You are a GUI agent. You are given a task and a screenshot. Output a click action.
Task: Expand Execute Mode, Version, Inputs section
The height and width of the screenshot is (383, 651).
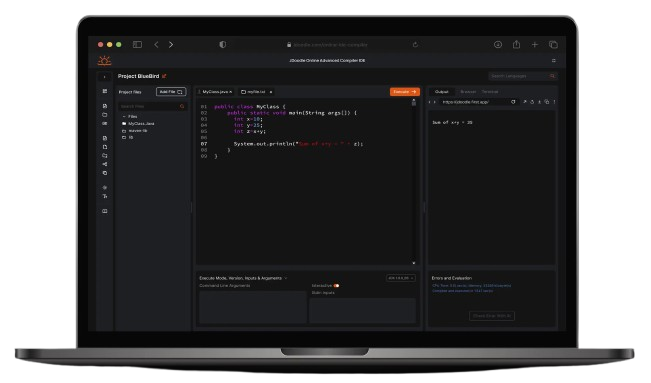(243, 278)
